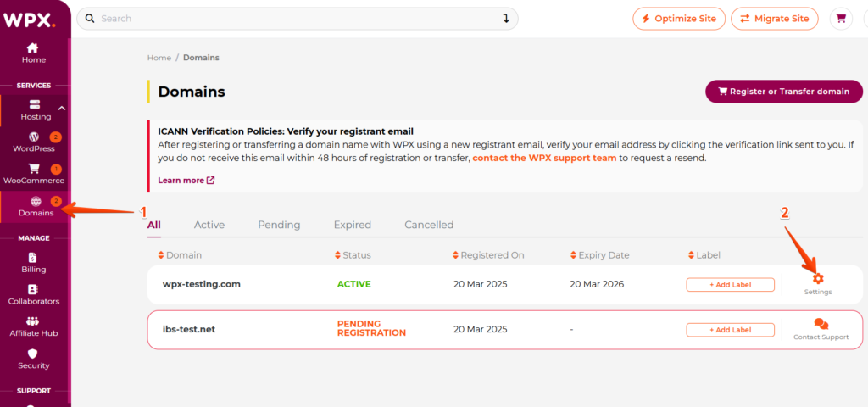Image resolution: width=868 pixels, height=407 pixels.
Task: Click the Domains breadcrumb text
Action: [201, 58]
